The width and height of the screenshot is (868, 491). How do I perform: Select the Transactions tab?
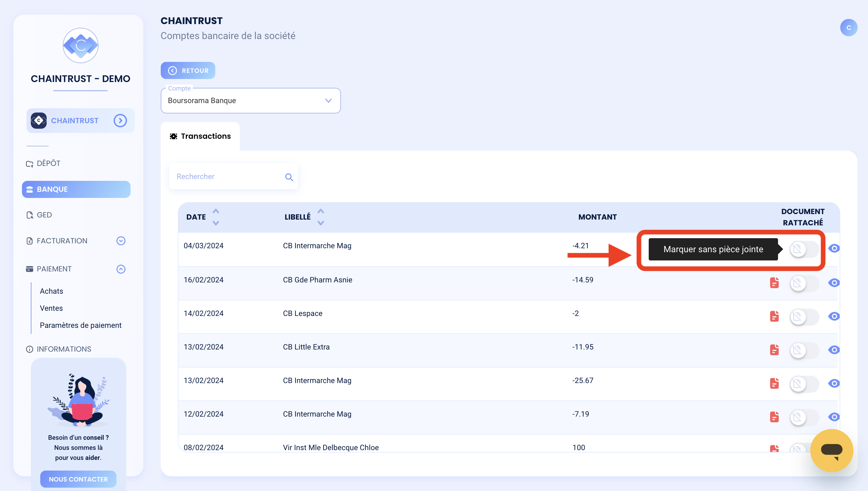click(x=200, y=136)
